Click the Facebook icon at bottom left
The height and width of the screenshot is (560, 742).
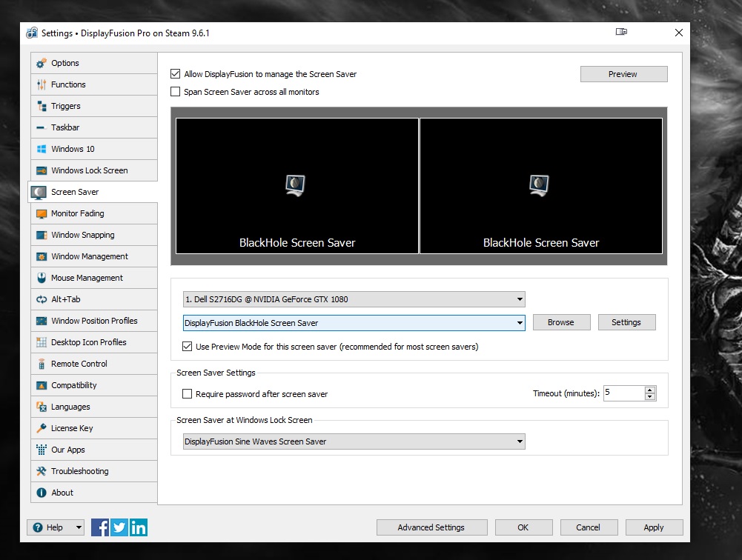point(100,527)
